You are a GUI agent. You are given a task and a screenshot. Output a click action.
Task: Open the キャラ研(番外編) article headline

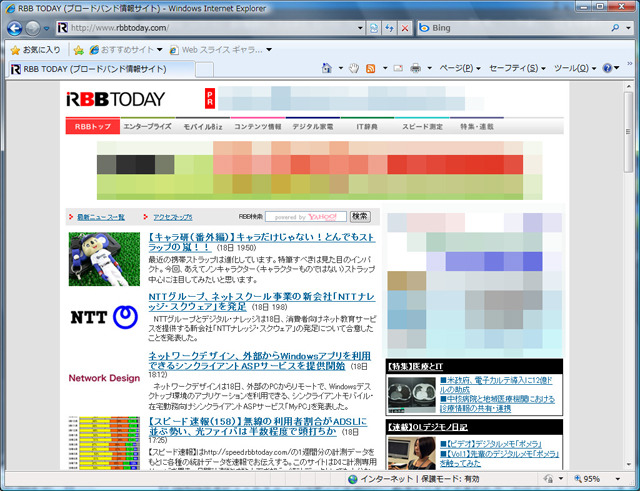click(261, 242)
